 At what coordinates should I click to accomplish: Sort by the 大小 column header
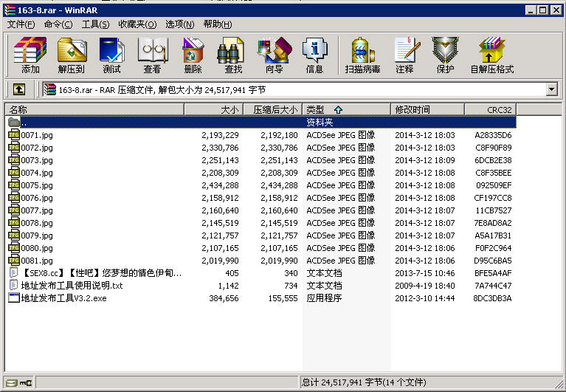[x=214, y=109]
